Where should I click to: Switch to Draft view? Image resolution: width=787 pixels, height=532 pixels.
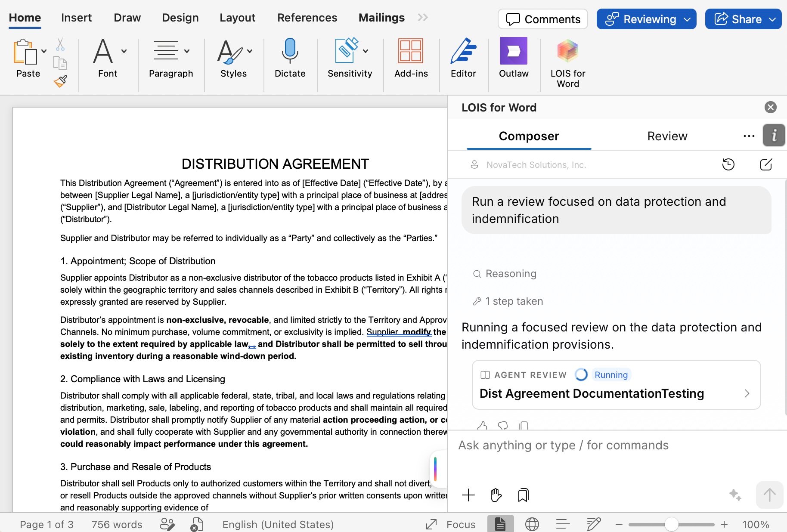point(594,524)
